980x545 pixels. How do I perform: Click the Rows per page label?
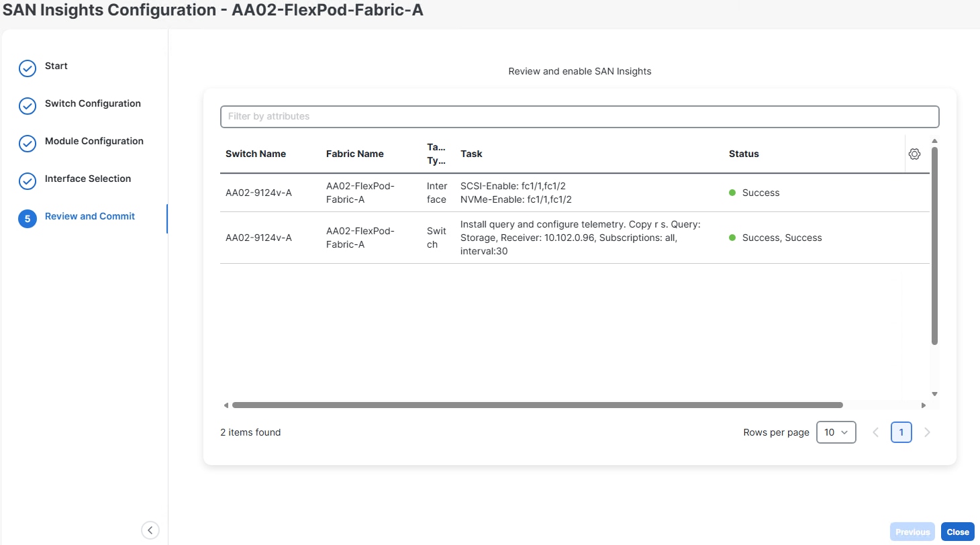(777, 432)
